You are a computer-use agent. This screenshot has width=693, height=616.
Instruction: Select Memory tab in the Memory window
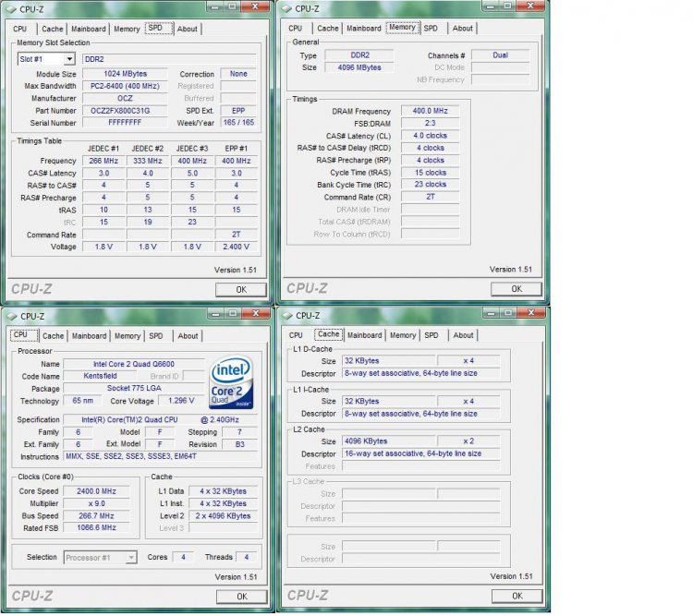pos(402,28)
